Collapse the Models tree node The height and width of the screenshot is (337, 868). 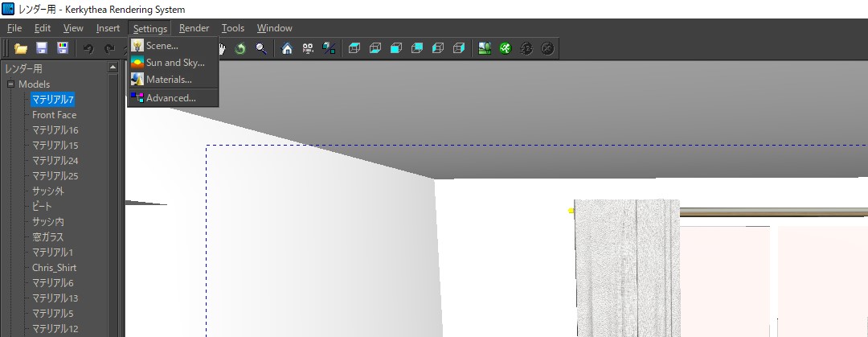point(11,84)
